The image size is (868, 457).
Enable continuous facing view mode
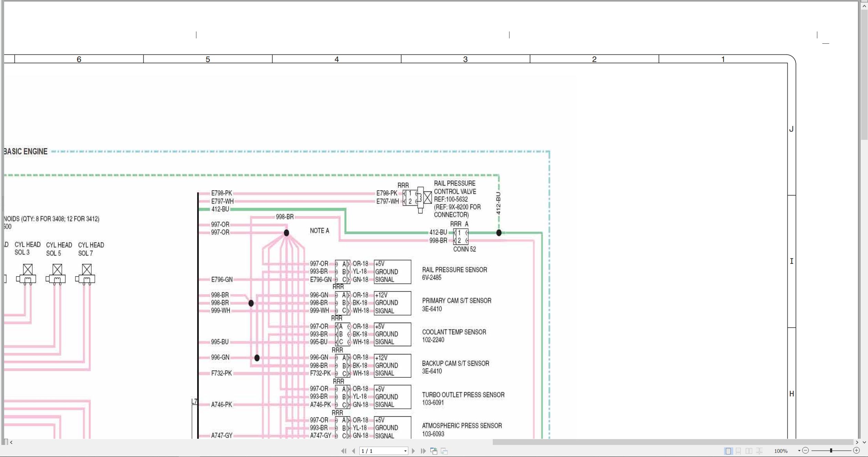click(759, 451)
